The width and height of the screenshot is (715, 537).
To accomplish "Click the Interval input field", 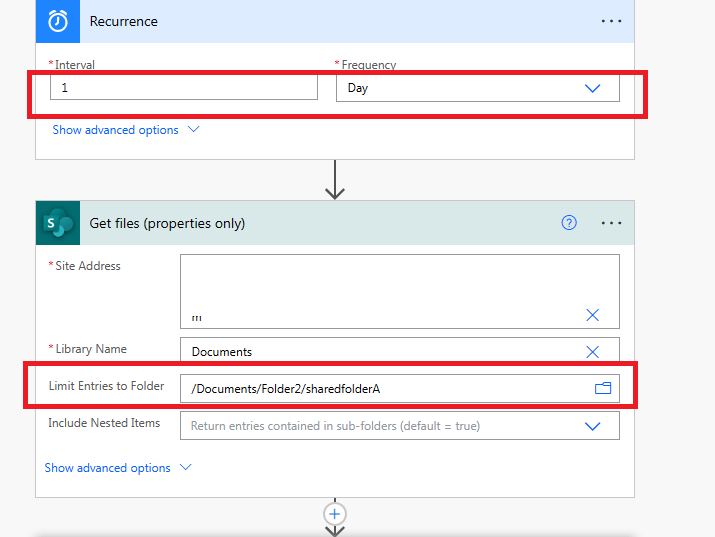I will point(184,87).
